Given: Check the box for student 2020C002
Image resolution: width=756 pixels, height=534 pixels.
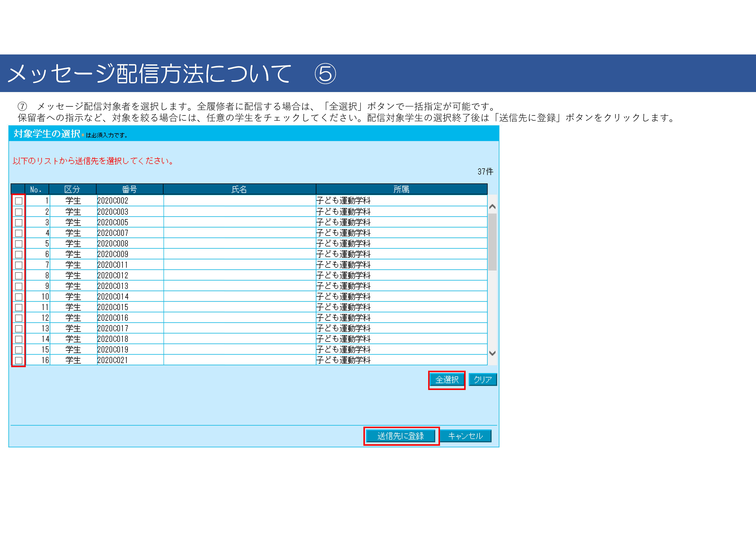Looking at the screenshot, I should [x=19, y=201].
